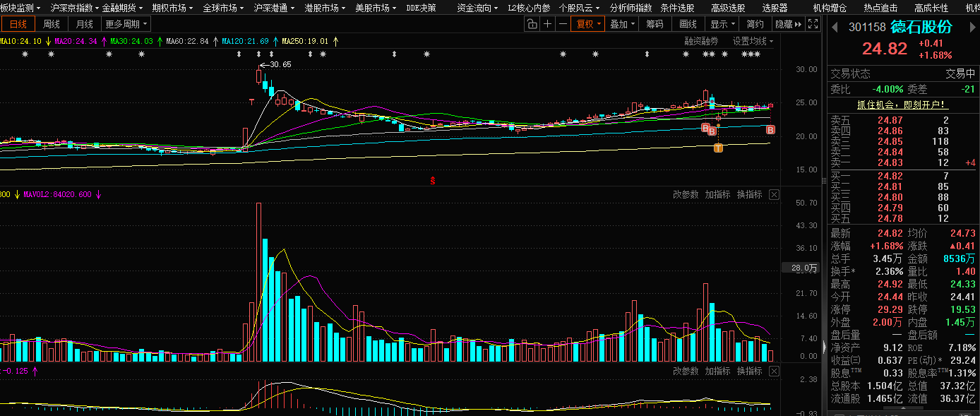Viewport: 980px width, 416px height.
Task: Go to previous stock with left arrow
Action: (x=834, y=28)
